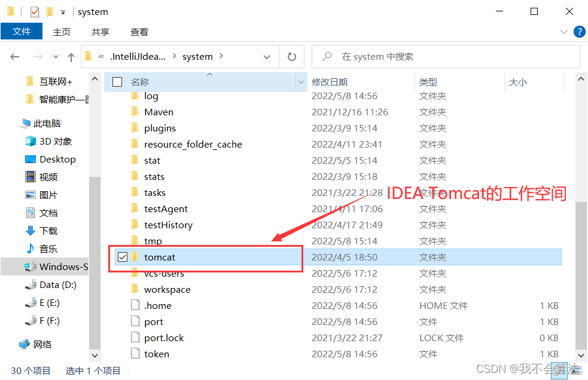
Task: Refresh the system folder view
Action: tap(292, 57)
